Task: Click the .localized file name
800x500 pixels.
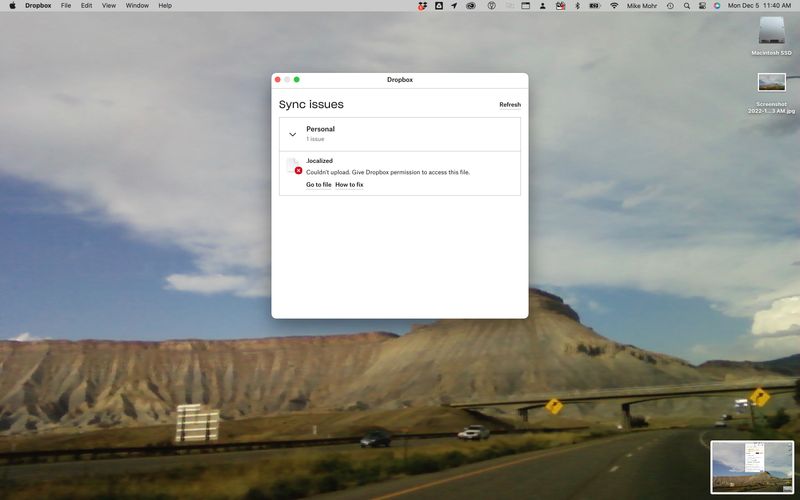Action: [x=319, y=161]
